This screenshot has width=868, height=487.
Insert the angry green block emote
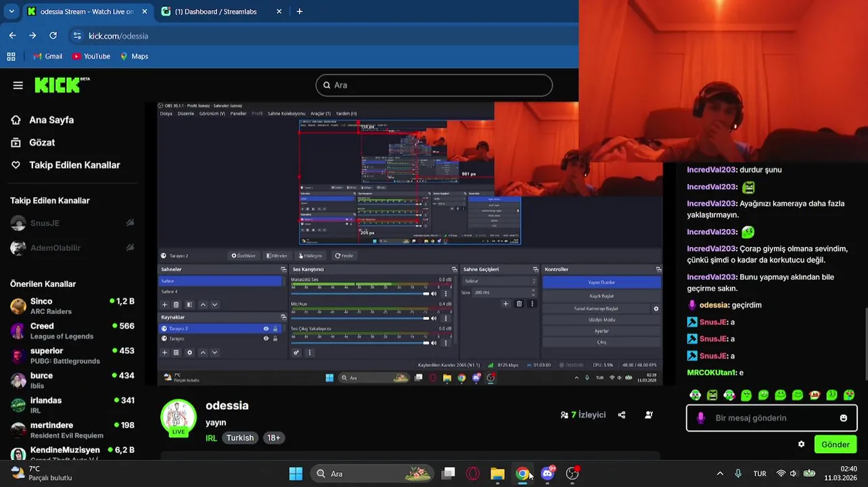(x=712, y=395)
